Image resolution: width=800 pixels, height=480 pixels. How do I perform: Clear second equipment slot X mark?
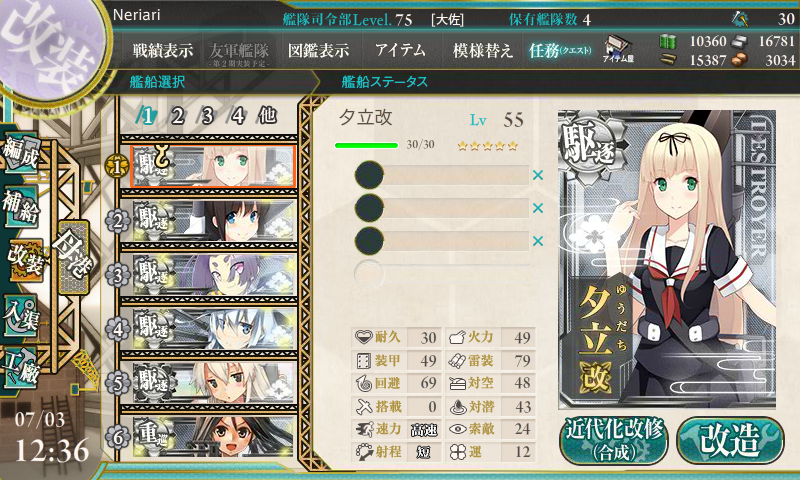click(537, 208)
